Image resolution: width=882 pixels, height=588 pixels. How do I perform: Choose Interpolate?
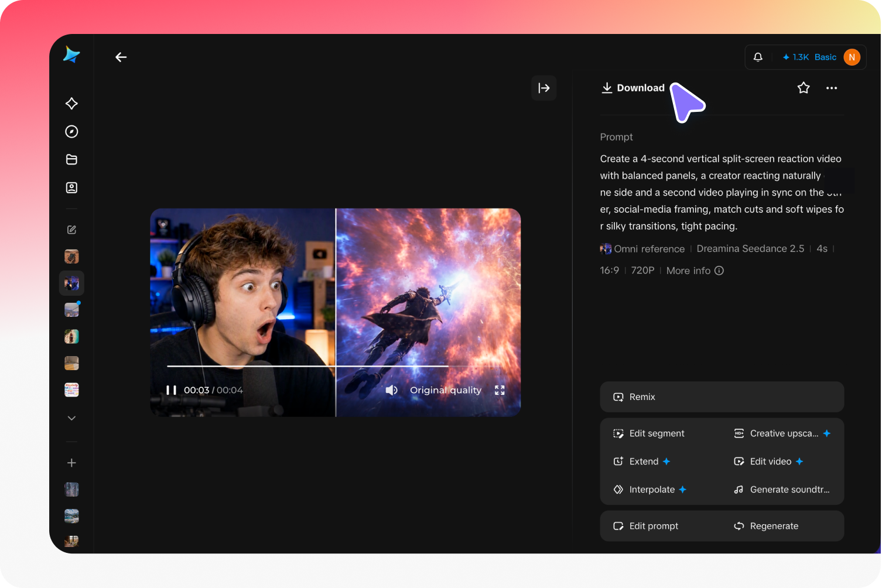(649, 490)
